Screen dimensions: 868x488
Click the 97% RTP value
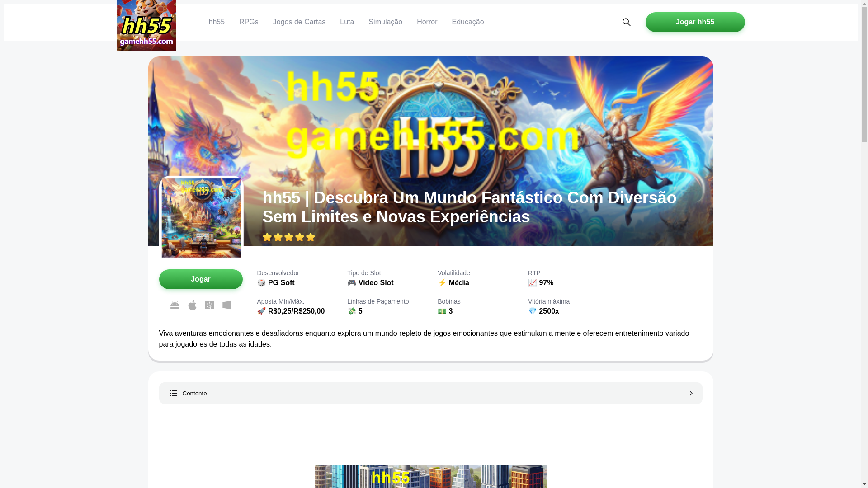point(546,283)
